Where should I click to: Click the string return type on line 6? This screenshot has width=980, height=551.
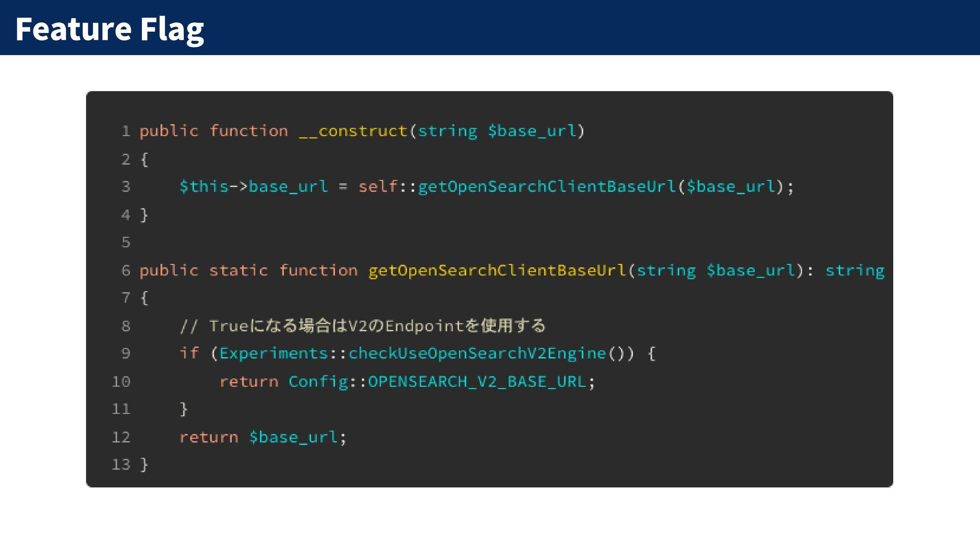(854, 270)
